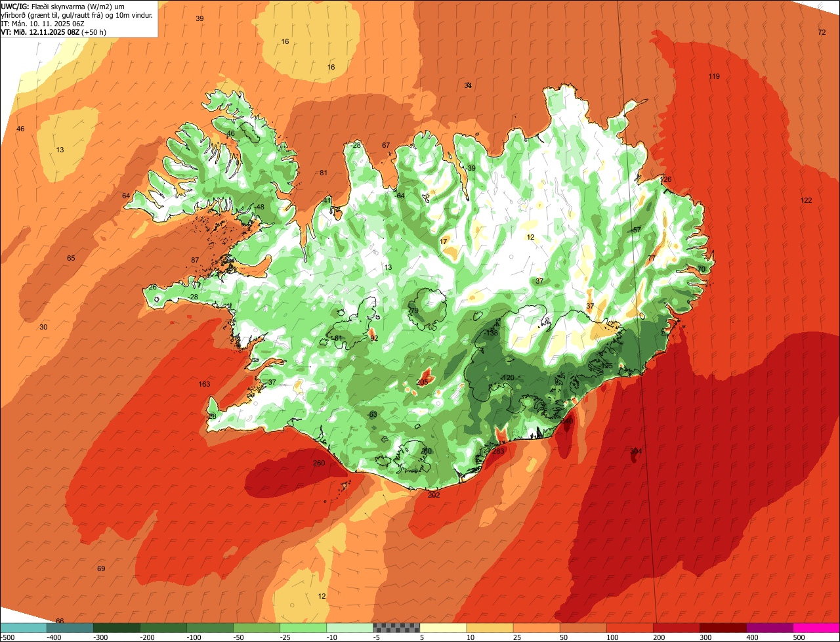Click the '119' value in the northeast sea
This screenshot has height=642, width=840.
[714, 77]
